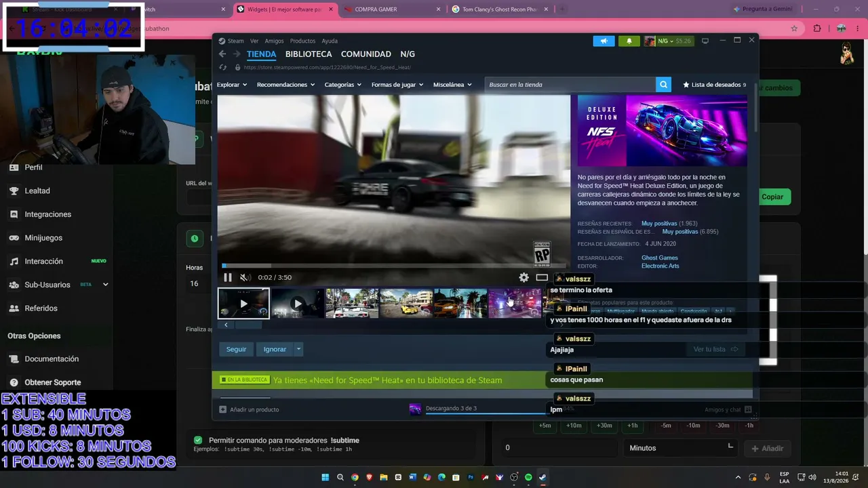Open Brave browser from the taskbar
Image resolution: width=868 pixels, height=488 pixels.
[x=369, y=477]
